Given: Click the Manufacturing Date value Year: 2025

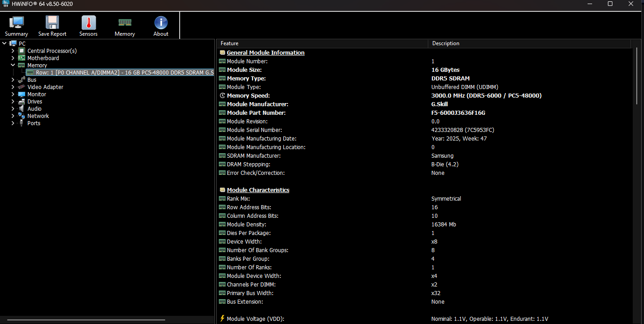Looking at the screenshot, I should 459,138.
